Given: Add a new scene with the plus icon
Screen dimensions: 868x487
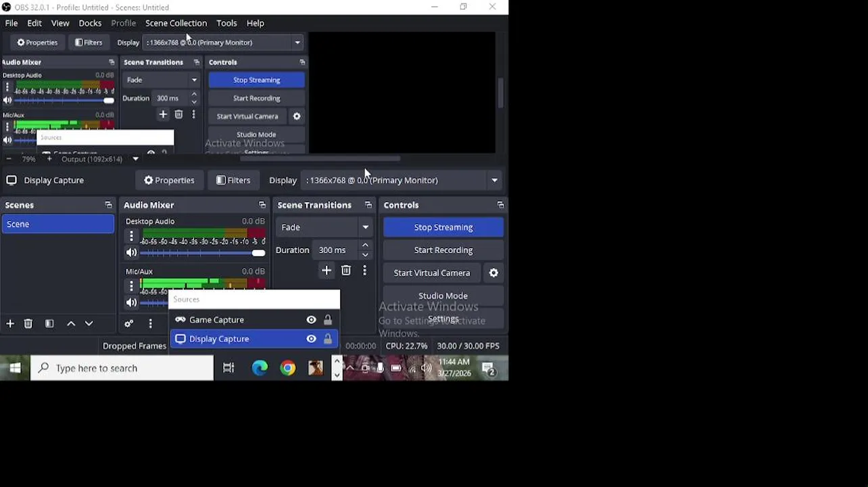Looking at the screenshot, I should [x=10, y=324].
